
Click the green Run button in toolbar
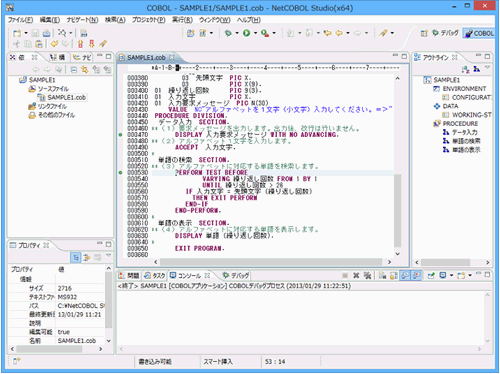click(246, 33)
